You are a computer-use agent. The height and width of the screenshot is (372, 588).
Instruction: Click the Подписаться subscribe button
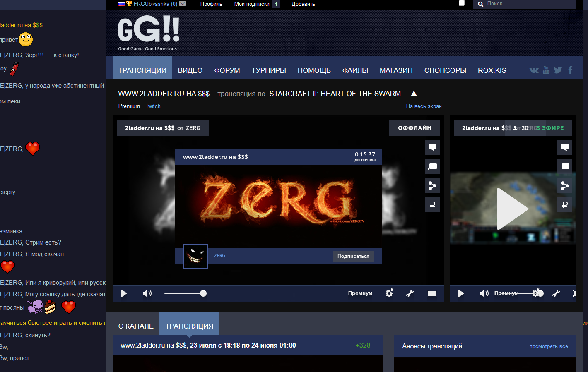tap(353, 256)
